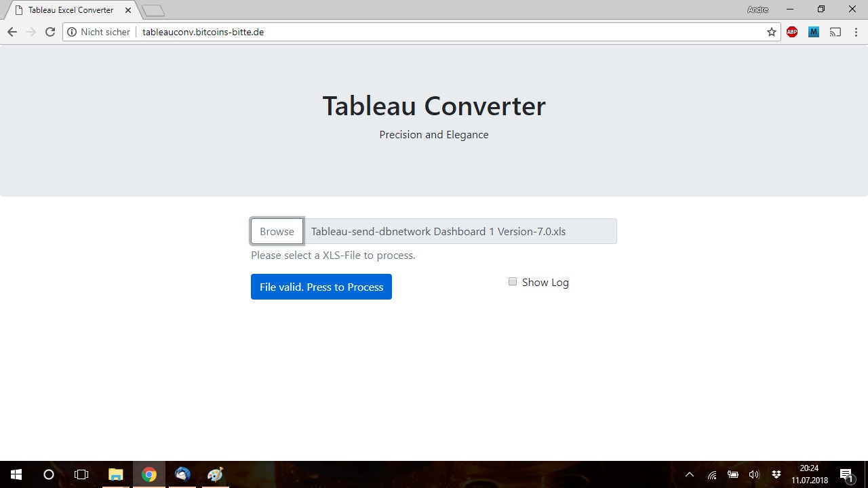This screenshot has width=868, height=488.
Task: Close the Tableau Excel Converter tab
Action: (x=128, y=10)
